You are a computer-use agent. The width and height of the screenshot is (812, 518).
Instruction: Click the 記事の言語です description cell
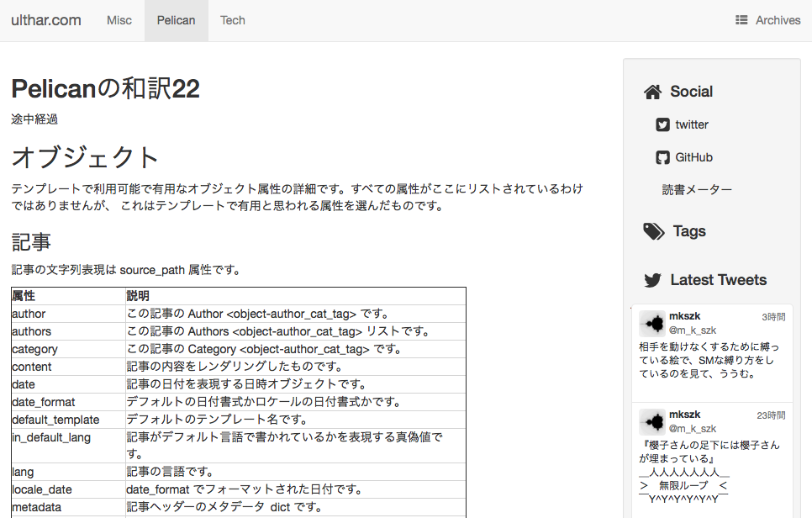296,472
